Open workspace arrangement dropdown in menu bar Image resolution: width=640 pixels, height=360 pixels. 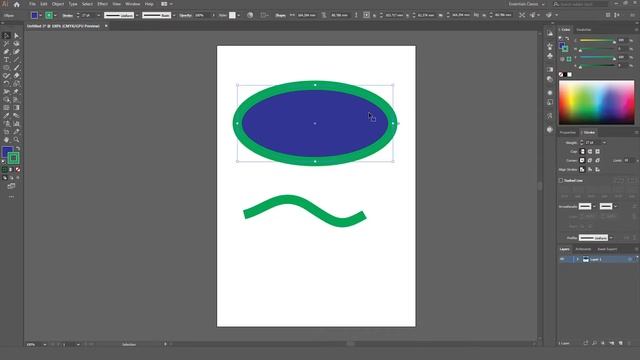(167, 4)
